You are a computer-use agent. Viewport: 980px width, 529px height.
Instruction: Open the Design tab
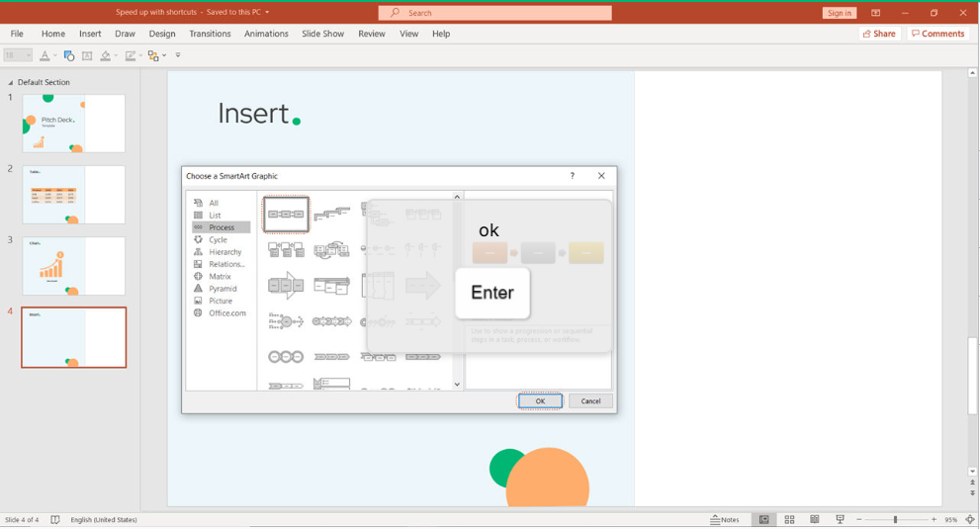pos(162,34)
